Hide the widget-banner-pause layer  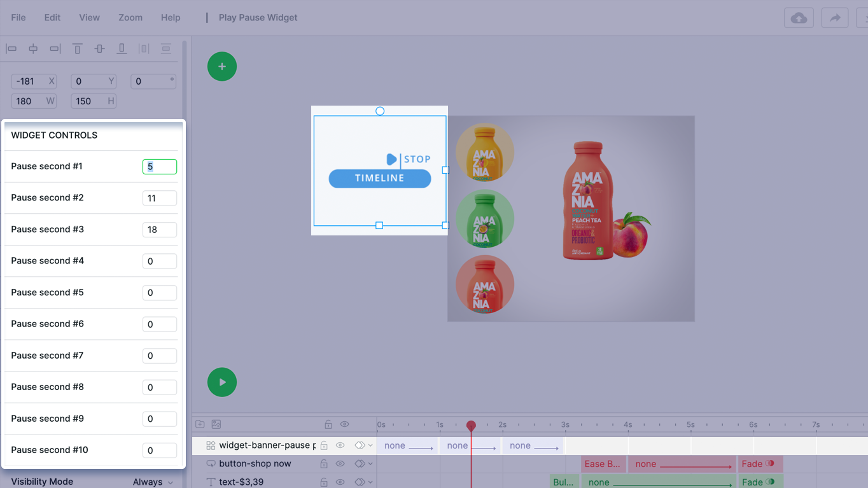coord(340,445)
